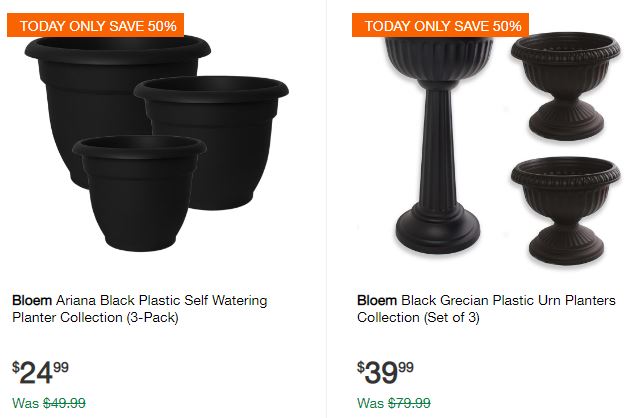Click the Was $49.99 original price
The width and height of the screenshot is (643, 418).
coord(49,404)
